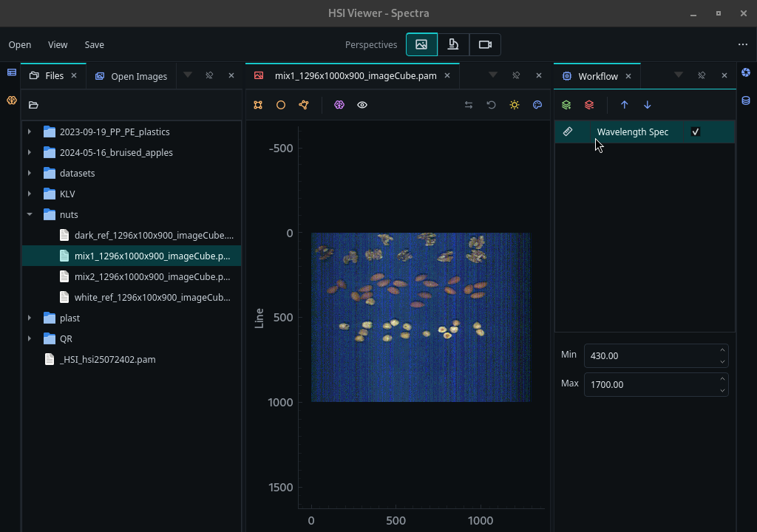757x532 pixels.
Task: Switch to the camera perspective button
Action: point(485,44)
